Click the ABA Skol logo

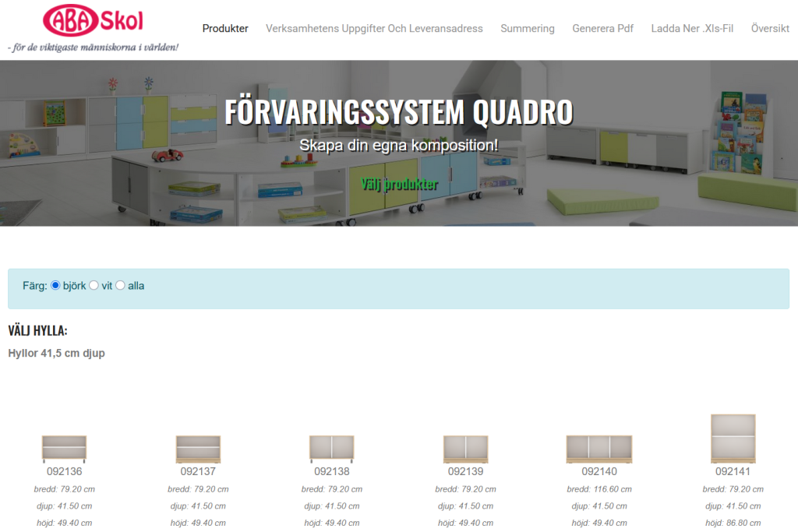(x=94, y=22)
